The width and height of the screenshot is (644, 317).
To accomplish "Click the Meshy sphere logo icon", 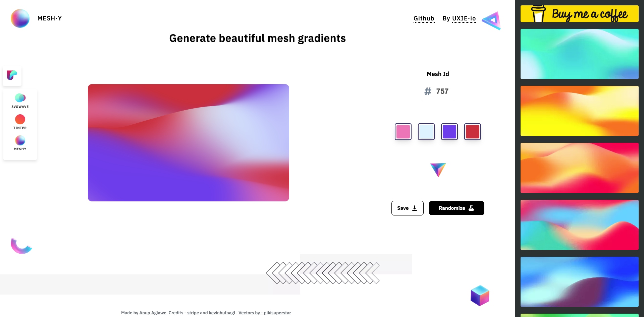I will coord(20,18).
